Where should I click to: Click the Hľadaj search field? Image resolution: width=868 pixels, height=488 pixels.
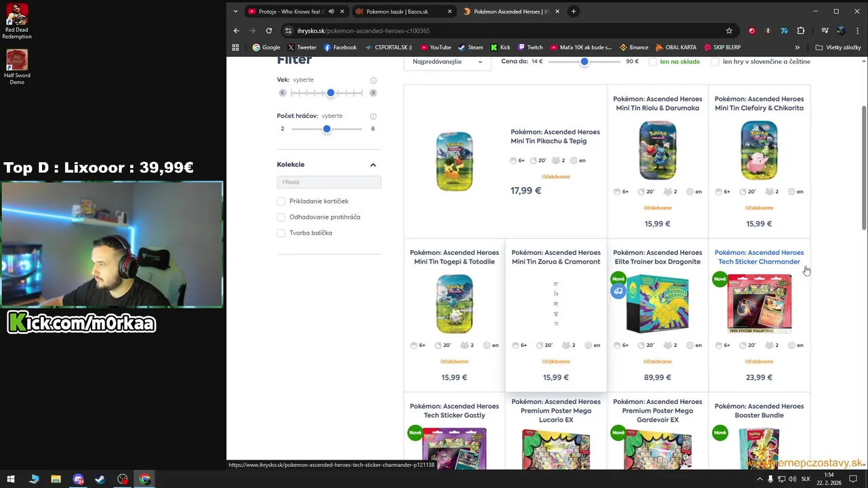(x=329, y=182)
